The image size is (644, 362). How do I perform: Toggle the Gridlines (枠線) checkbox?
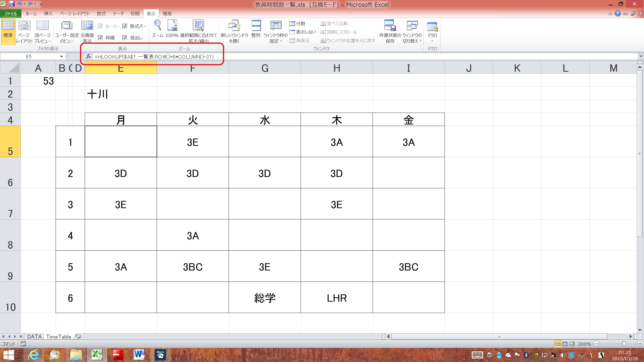pos(100,38)
